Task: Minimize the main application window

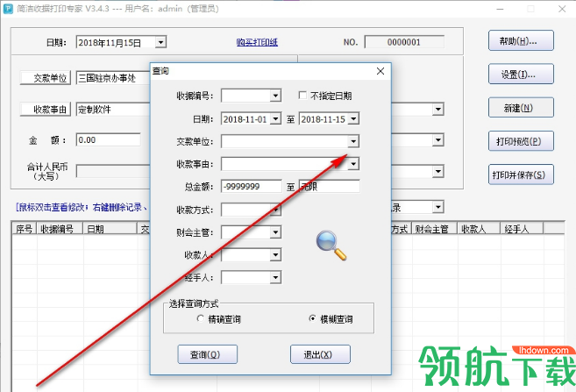Action: (501, 9)
